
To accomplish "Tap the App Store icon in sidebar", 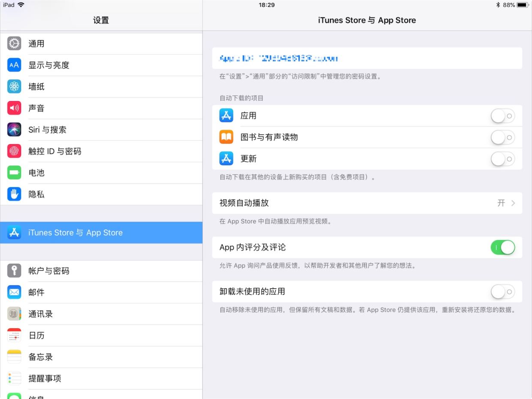I will (x=14, y=233).
